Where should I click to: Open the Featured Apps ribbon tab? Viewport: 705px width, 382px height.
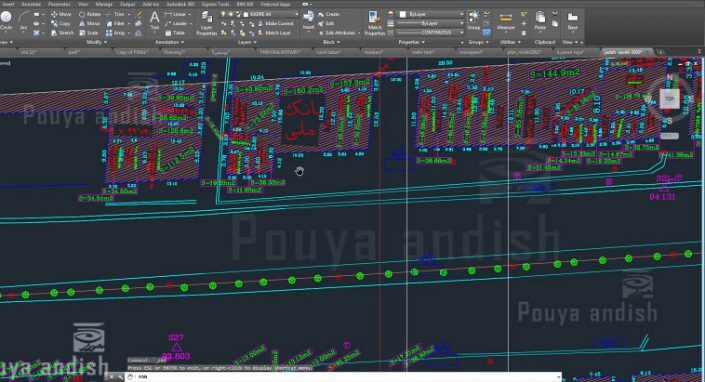click(x=275, y=4)
